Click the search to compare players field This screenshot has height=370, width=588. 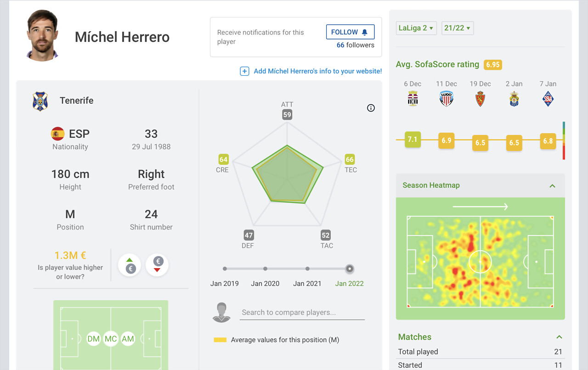click(302, 313)
